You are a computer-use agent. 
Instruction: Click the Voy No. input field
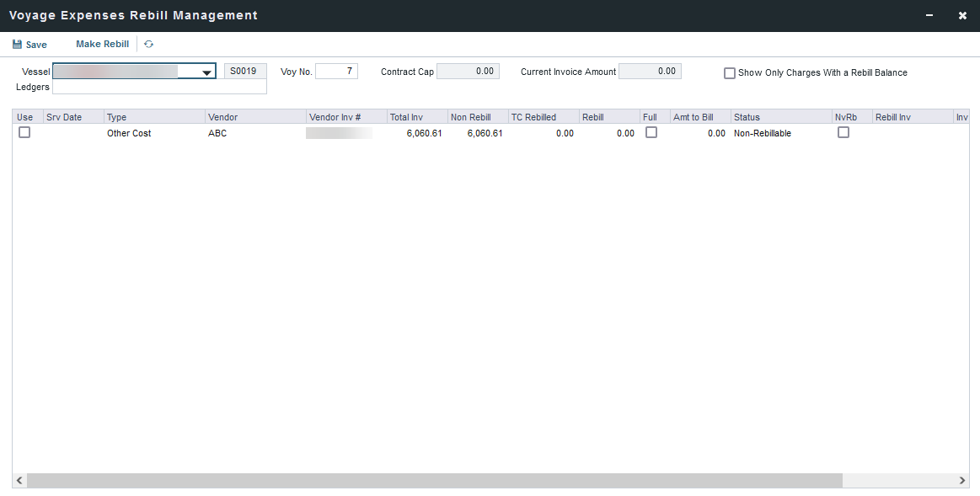(x=336, y=72)
